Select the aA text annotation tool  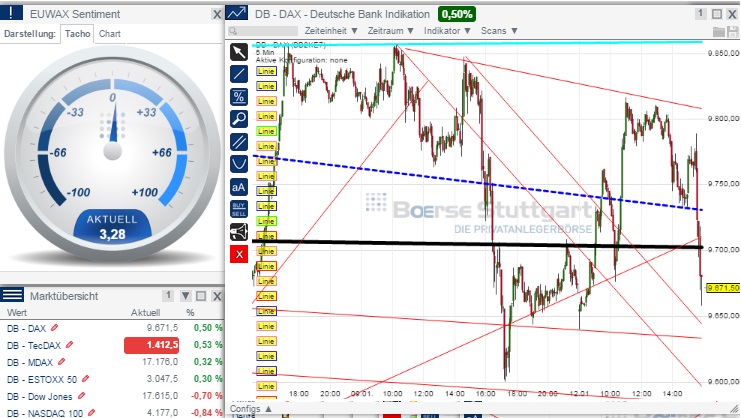(x=239, y=187)
